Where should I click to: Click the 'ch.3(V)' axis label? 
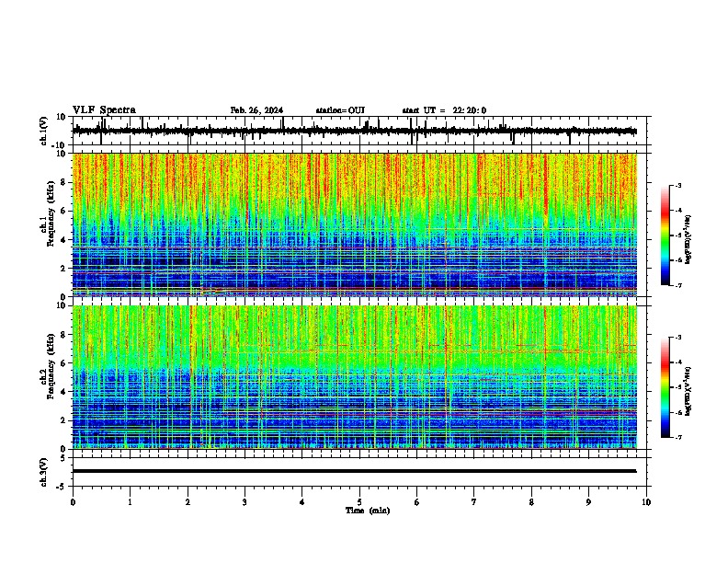(44, 472)
